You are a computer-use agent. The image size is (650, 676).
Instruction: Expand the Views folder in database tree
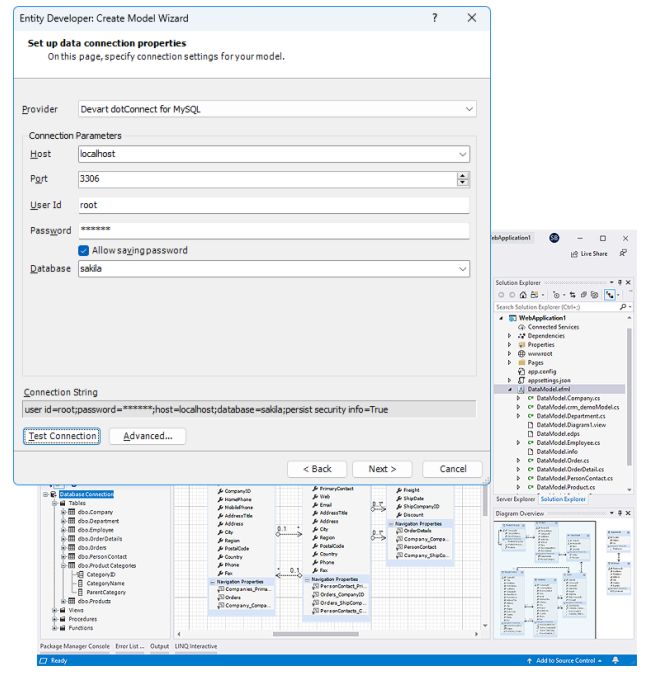54,610
